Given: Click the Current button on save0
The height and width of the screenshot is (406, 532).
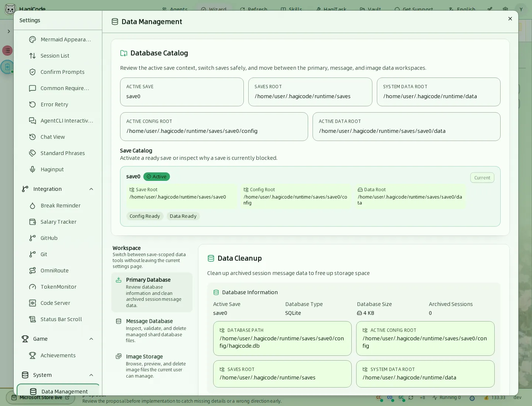Looking at the screenshot, I should (482, 178).
